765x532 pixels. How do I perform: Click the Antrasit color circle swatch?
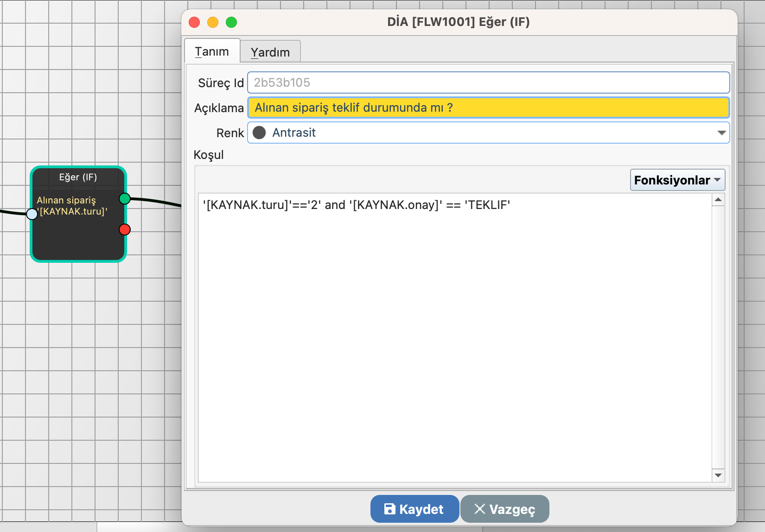[259, 133]
